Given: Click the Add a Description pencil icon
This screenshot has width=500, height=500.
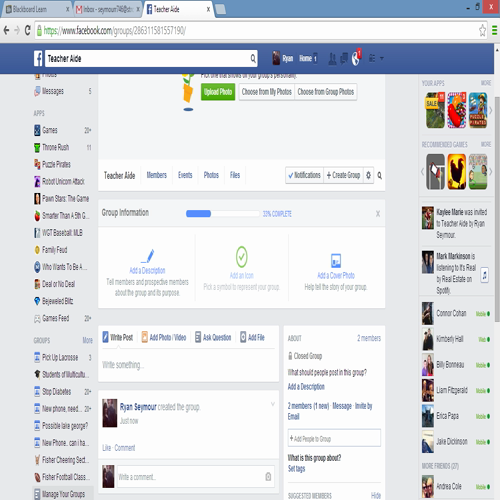Looking at the screenshot, I should pyautogui.click(x=147, y=256).
